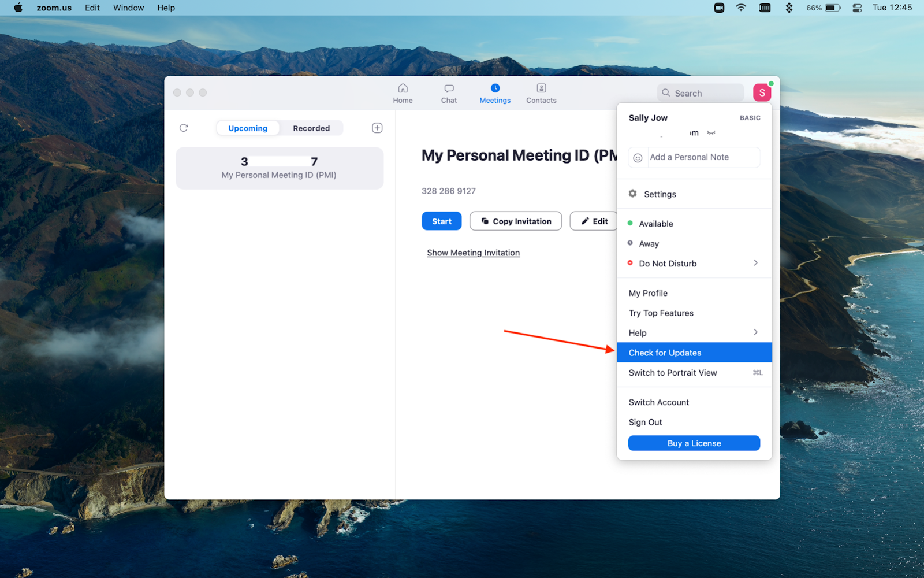
Task: Open macOS Control Center in menu bar
Action: tap(857, 8)
